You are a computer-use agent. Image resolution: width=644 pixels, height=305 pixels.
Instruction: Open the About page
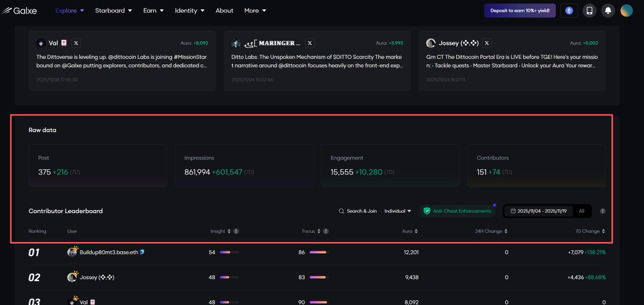[x=224, y=10]
